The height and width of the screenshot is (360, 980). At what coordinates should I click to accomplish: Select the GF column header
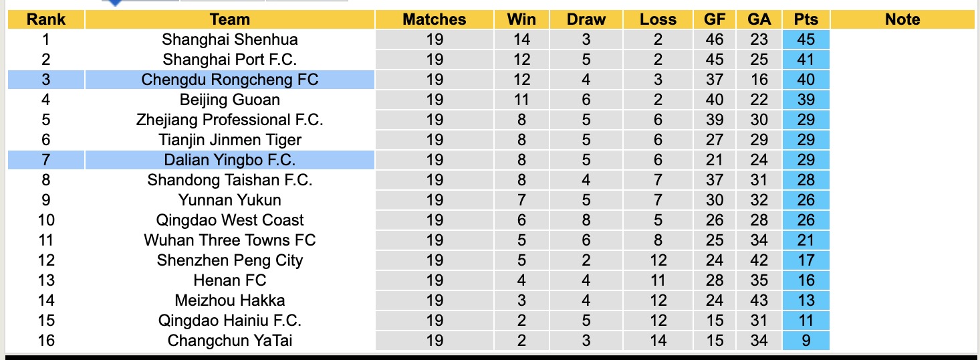click(715, 19)
